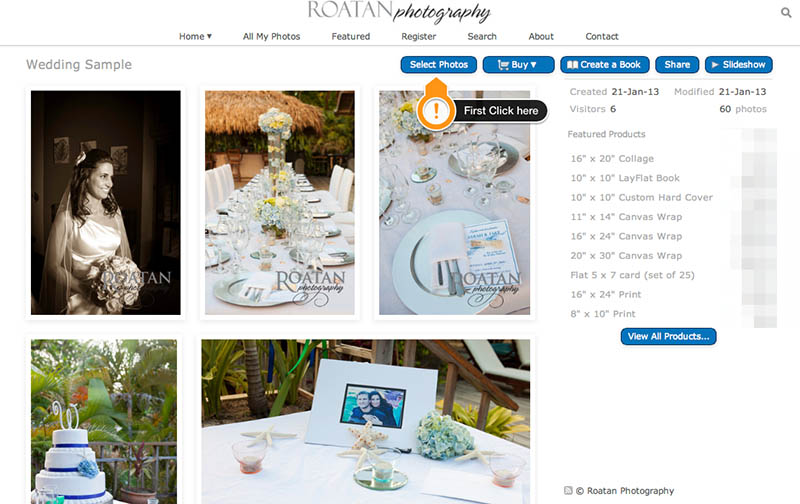This screenshot has height=504, width=800.
Task: Go to the Featured menu item
Action: (x=351, y=36)
